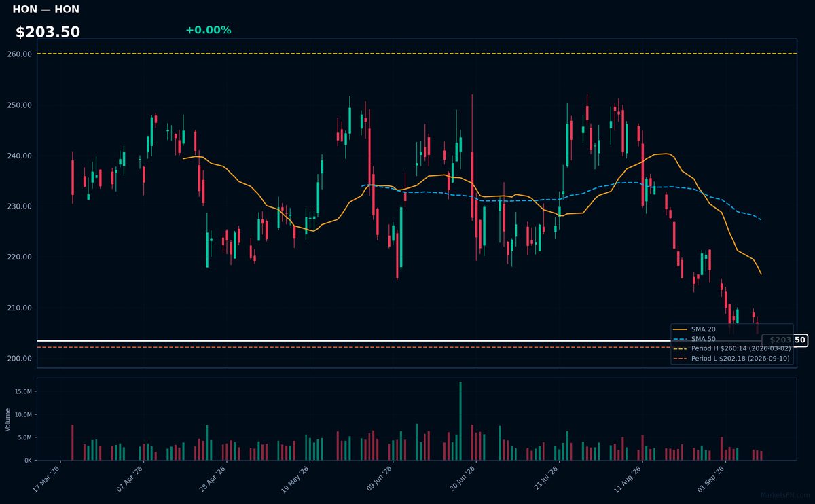This screenshot has width=815, height=504.
Task: Select the 10.0M volume axis label
Action: pos(22,414)
